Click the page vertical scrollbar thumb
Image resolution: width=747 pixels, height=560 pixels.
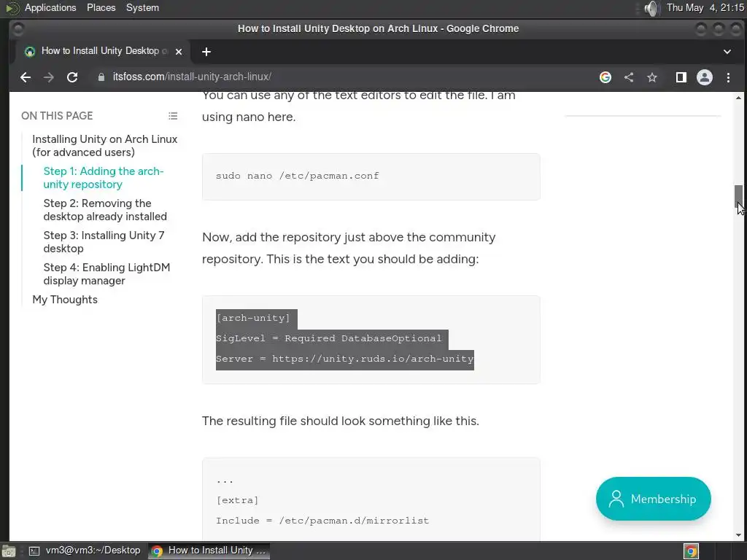coord(738,196)
